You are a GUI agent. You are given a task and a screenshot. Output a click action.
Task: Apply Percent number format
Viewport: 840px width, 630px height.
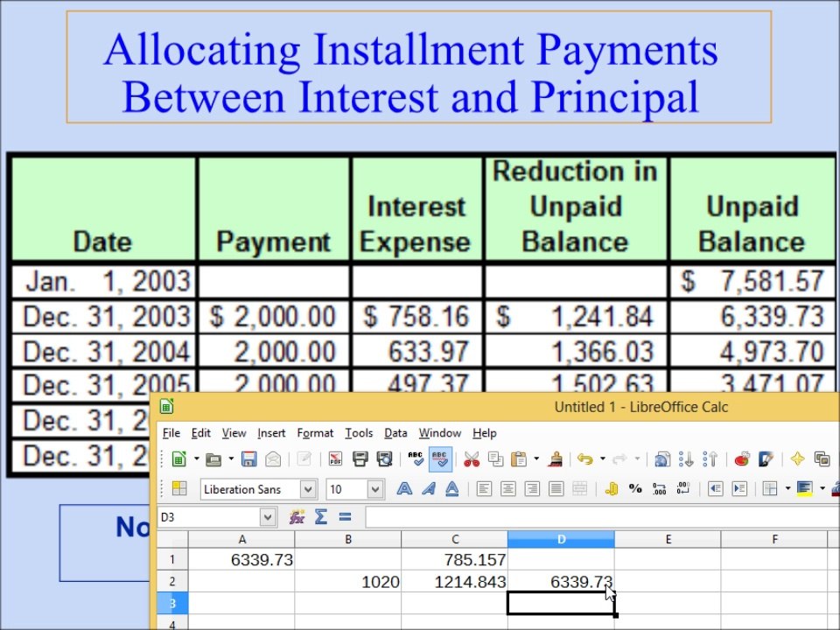[635, 488]
